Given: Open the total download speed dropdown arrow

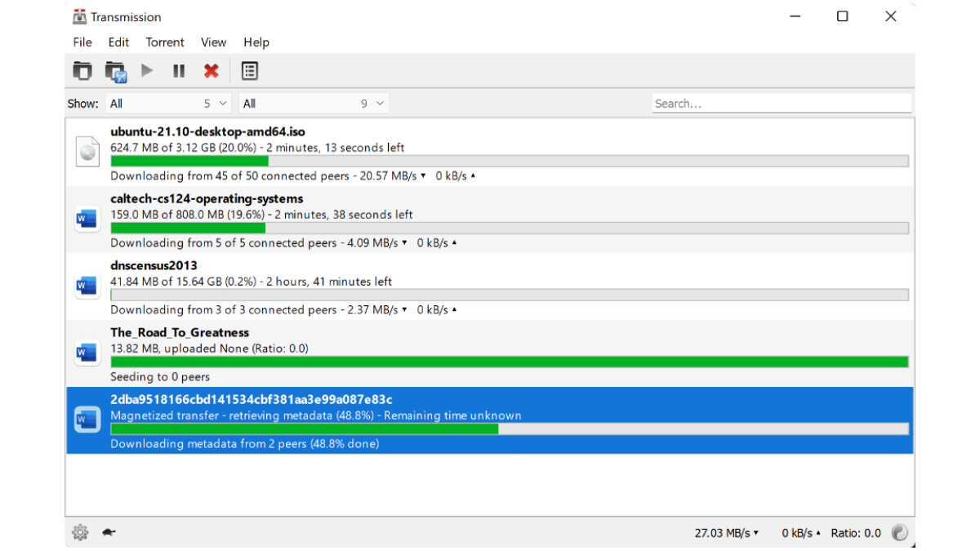Looking at the screenshot, I should point(756,533).
